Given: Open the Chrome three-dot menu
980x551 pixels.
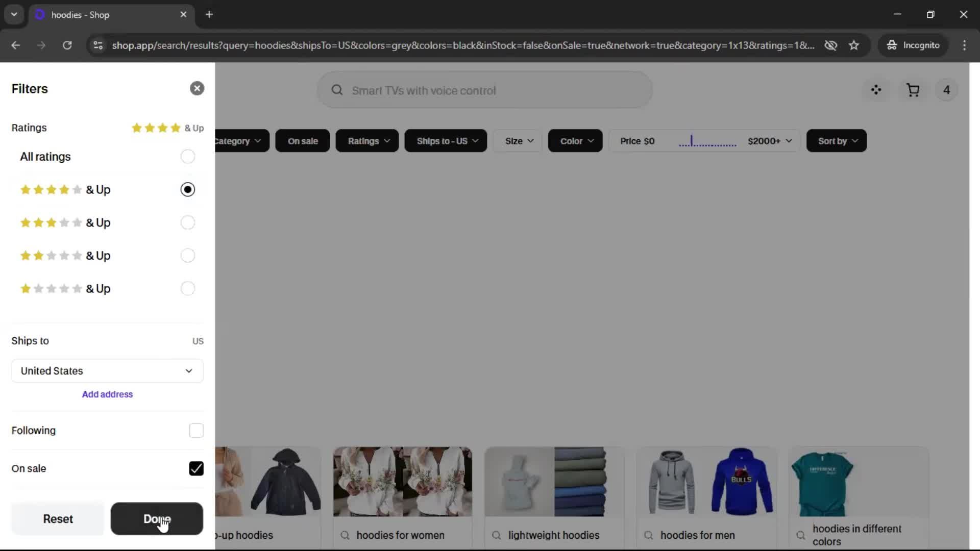Looking at the screenshot, I should click(x=964, y=45).
